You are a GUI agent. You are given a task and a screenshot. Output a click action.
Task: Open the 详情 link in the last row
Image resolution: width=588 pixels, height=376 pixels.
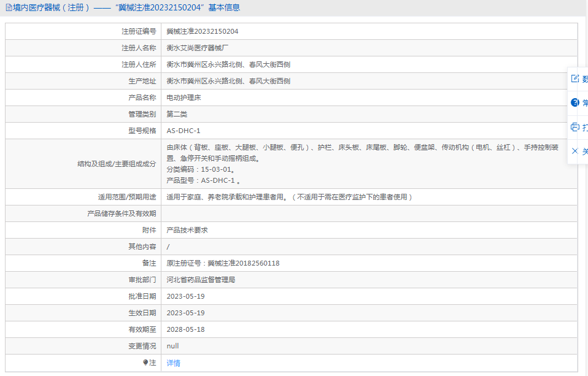(x=173, y=363)
